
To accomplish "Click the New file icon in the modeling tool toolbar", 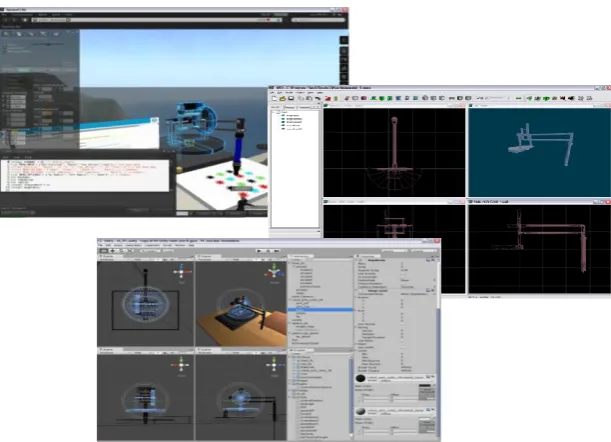I will click(274, 98).
